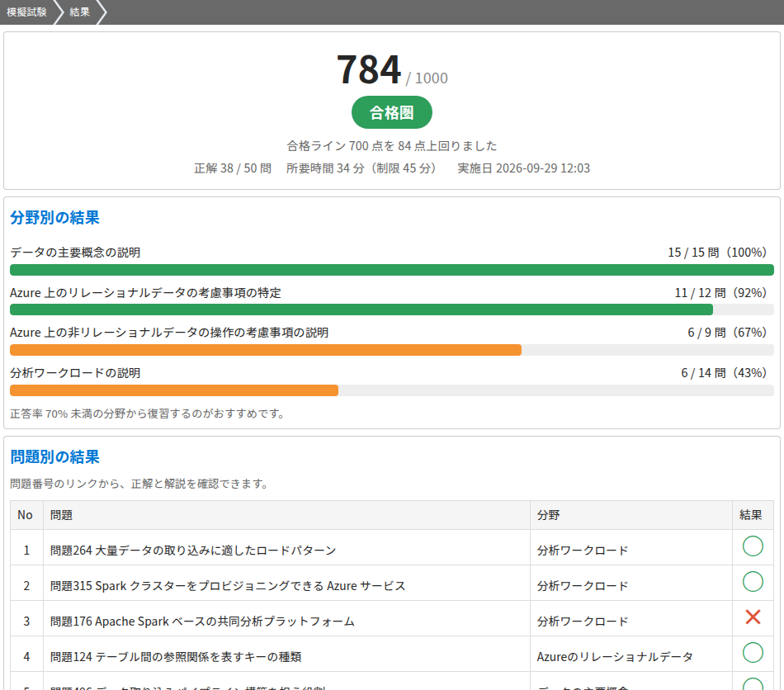The height and width of the screenshot is (690, 784).
Task: Click the 6 / 9 問 (67%) value
Action: [x=727, y=333]
